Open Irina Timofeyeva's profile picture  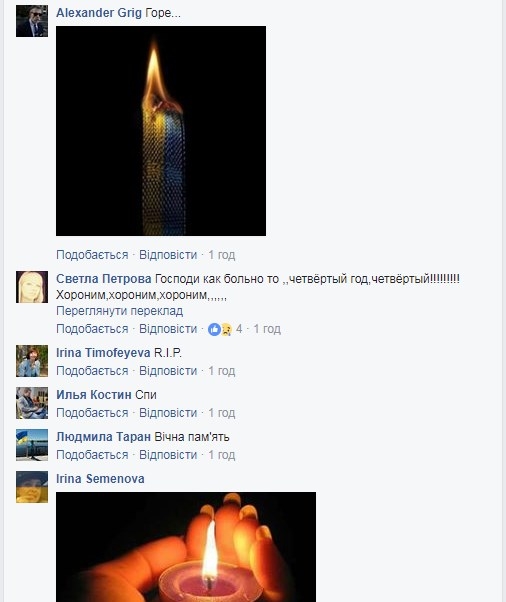32,361
